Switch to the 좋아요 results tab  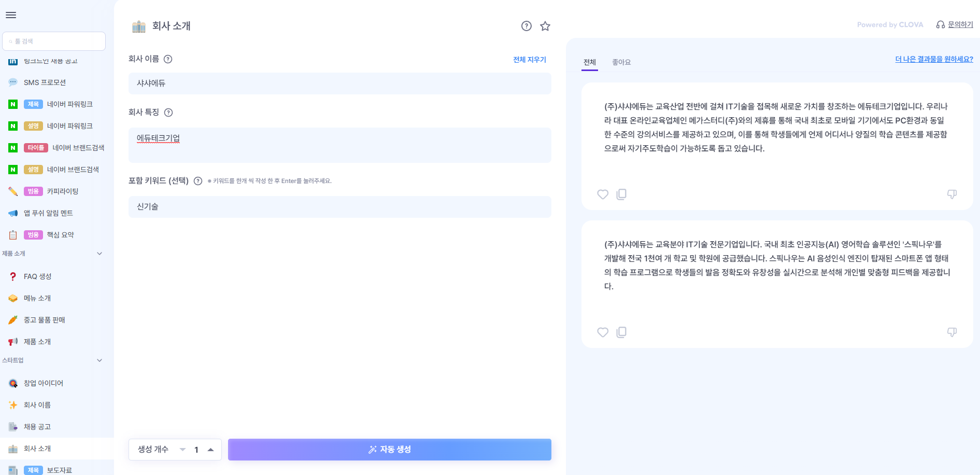tap(621, 62)
